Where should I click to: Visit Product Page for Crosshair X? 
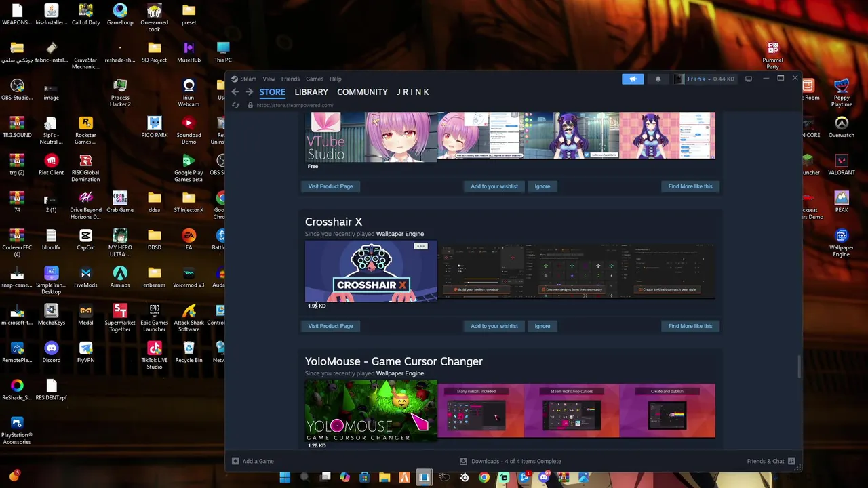330,326
